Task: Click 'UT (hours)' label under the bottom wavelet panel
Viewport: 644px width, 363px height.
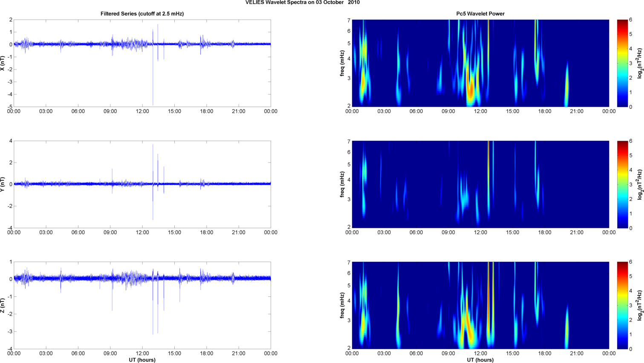Action: pyautogui.click(x=480, y=360)
